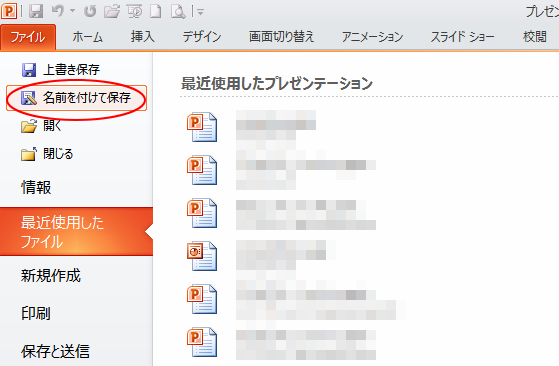Screen dimensions: 559x366
Task: Switch to the ホーム tab
Action: pyautogui.click(x=87, y=37)
